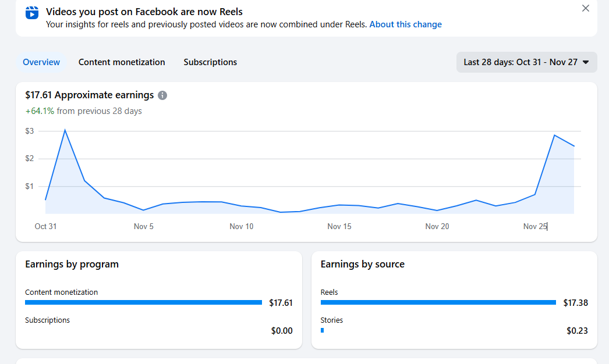Expand the Last 28 days date dropdown
Viewport: 609px width, 364px height.
(526, 62)
